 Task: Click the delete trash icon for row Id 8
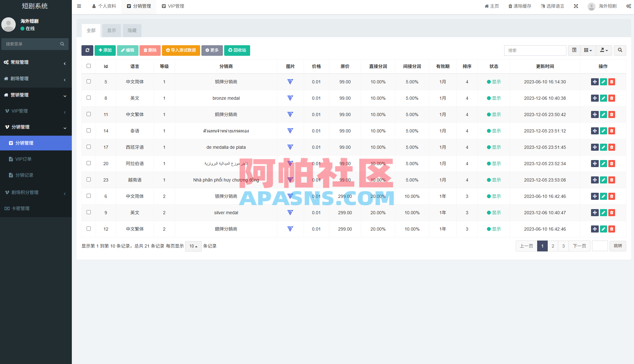point(612,98)
